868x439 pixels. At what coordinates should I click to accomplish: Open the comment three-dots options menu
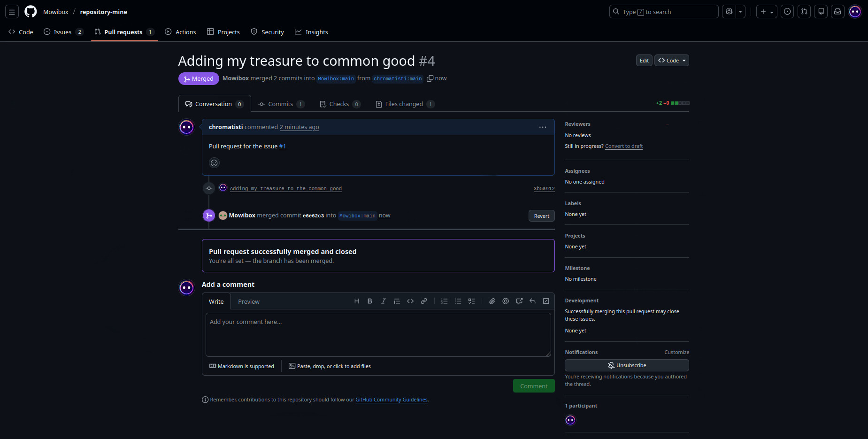(543, 127)
